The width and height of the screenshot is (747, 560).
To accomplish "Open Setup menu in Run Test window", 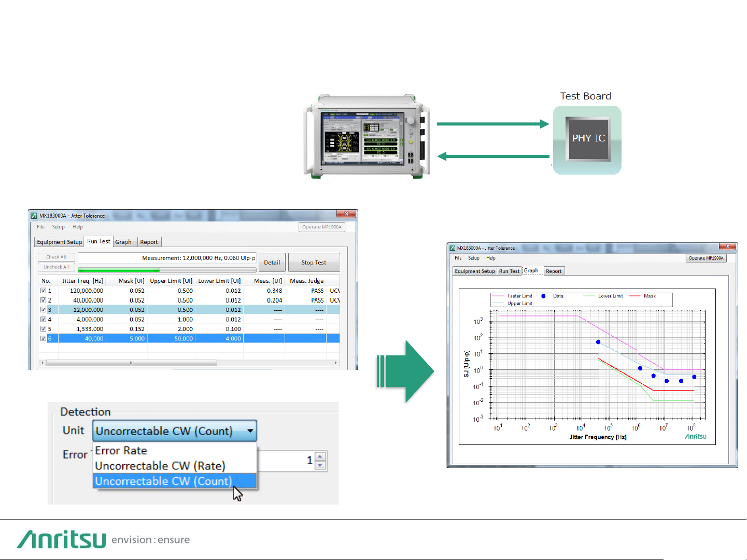I will [59, 227].
